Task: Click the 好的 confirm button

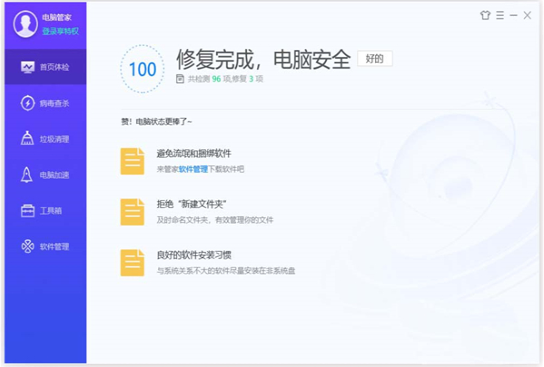Action: [375, 59]
